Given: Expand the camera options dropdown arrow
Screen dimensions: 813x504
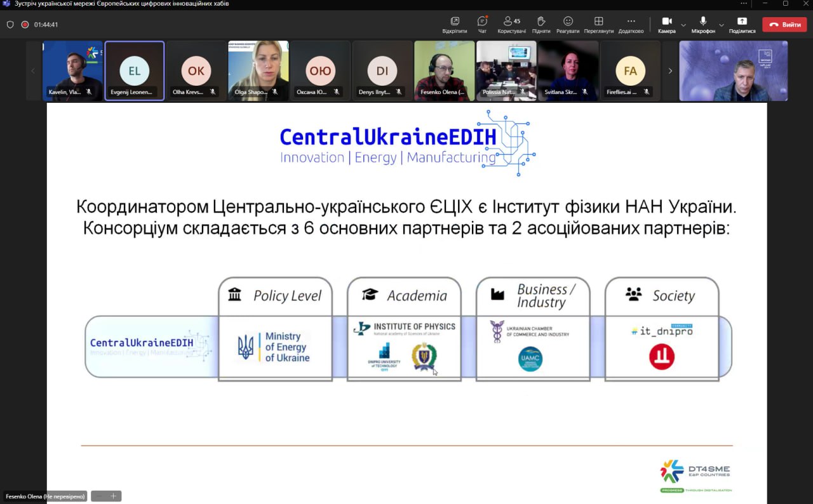Looking at the screenshot, I should [683, 25].
